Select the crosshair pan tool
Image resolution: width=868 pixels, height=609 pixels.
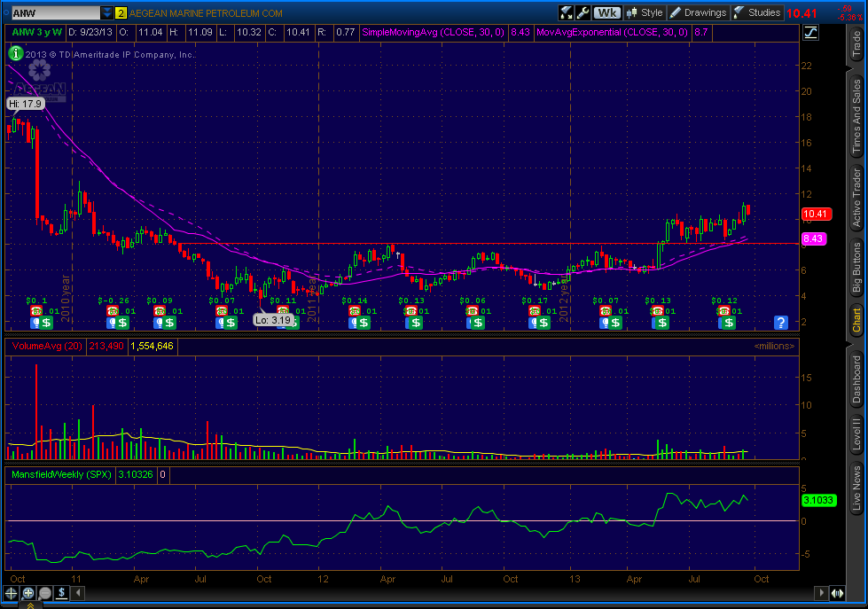[x=12, y=593]
